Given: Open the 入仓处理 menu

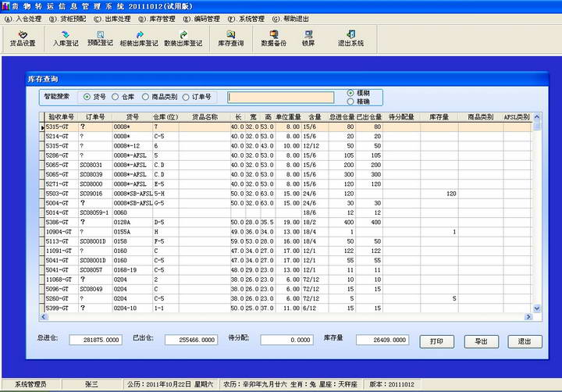Looking at the screenshot, I should pyautogui.click(x=23, y=19).
